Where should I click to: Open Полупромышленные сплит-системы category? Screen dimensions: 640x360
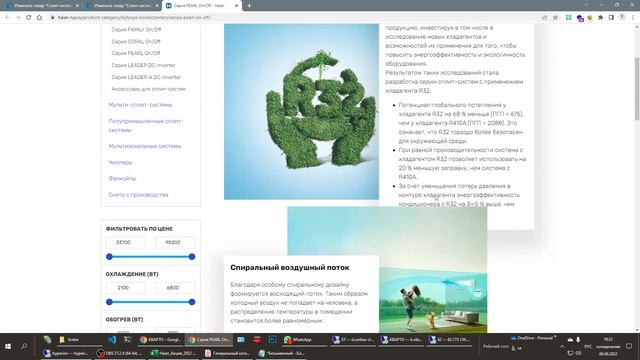[146, 125]
